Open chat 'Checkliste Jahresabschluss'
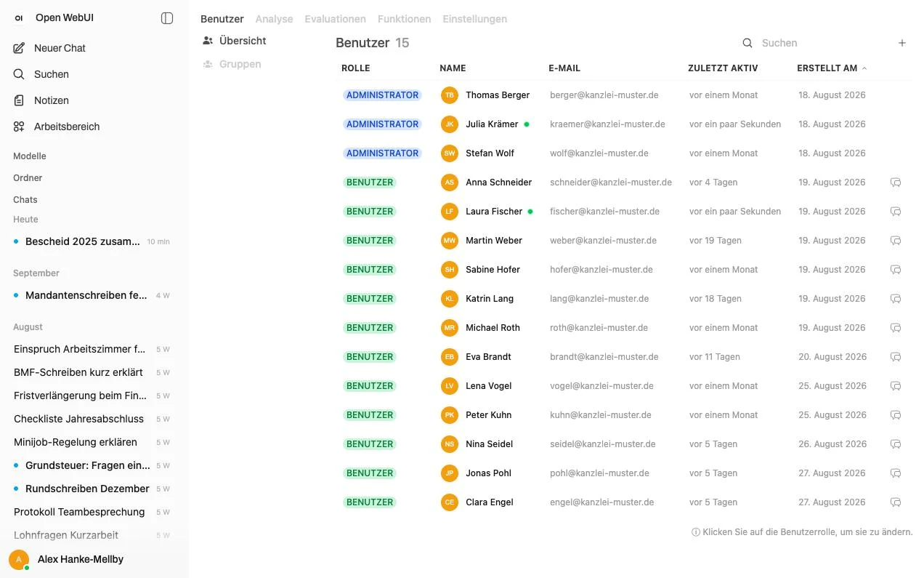This screenshot has width=924, height=578. (78, 419)
